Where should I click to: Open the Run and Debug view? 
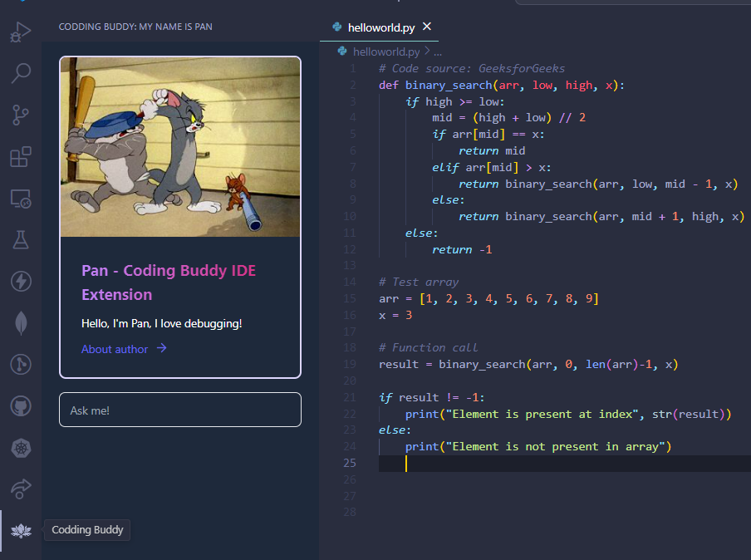point(21,32)
